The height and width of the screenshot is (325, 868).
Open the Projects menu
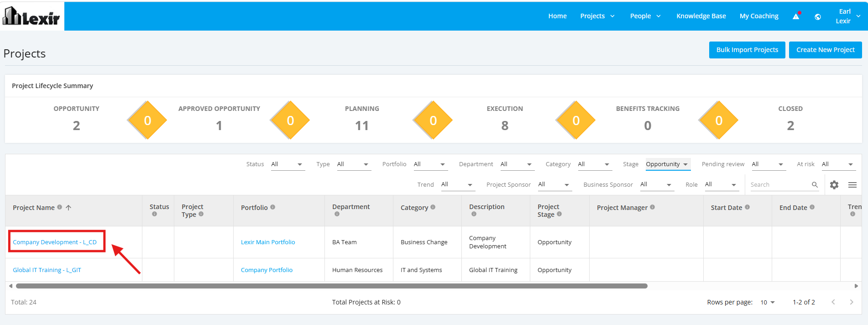click(x=597, y=16)
